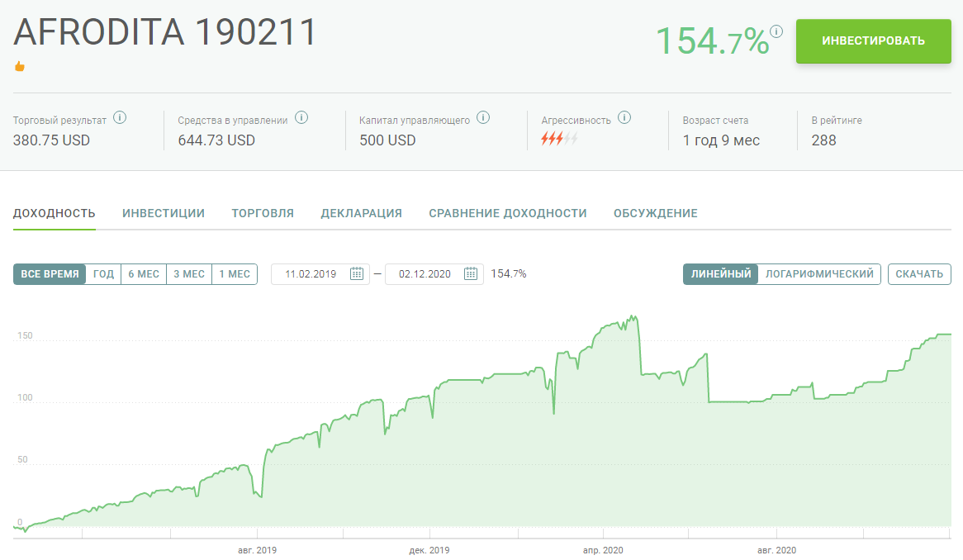Open the Обсуждение tab
Viewport: 963px width, 560px height.
pos(655,213)
